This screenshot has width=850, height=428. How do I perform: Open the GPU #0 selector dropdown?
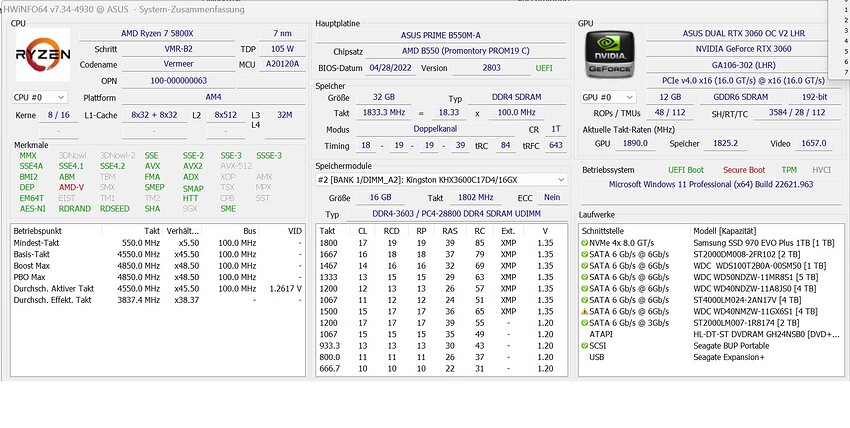point(608,98)
